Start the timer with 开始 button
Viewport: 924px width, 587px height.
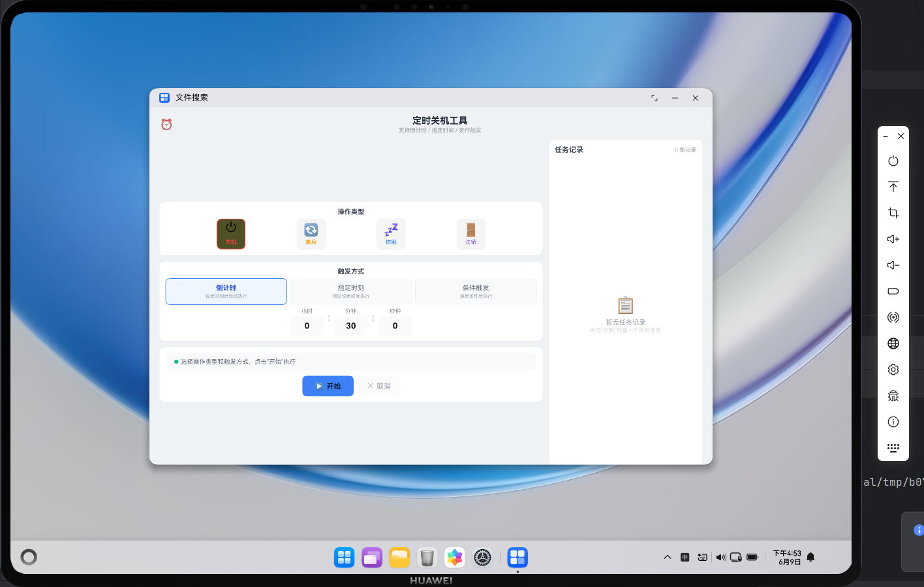(328, 386)
